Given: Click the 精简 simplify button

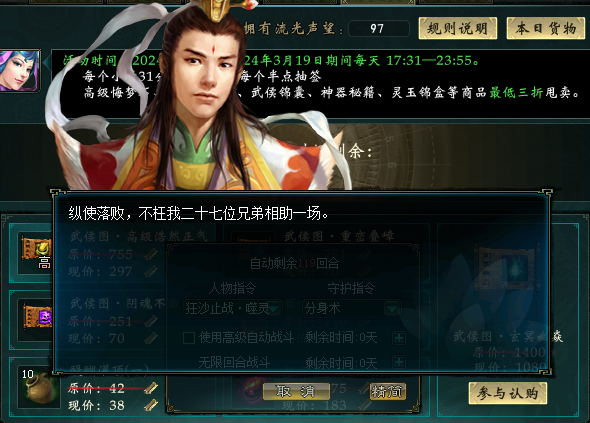Looking at the screenshot, I should 387,392.
